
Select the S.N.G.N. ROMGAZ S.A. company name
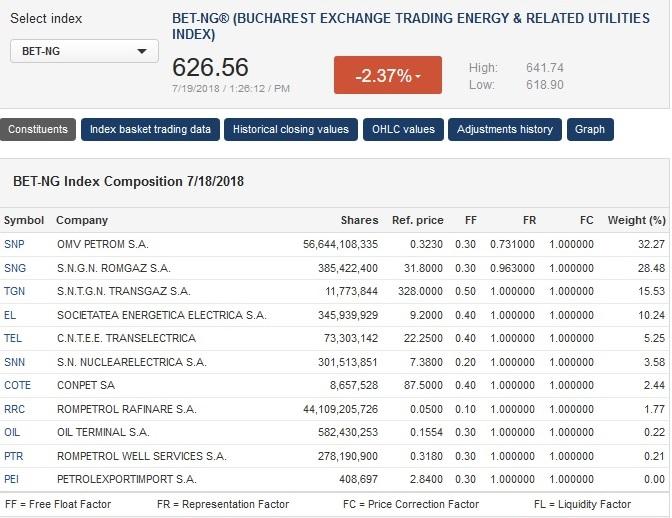(x=114, y=268)
